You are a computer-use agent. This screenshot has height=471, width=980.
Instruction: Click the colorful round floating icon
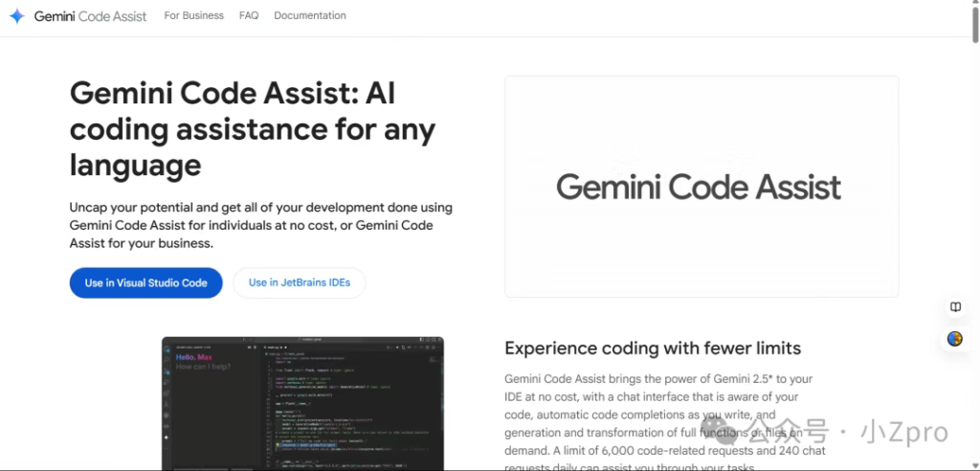click(x=955, y=339)
